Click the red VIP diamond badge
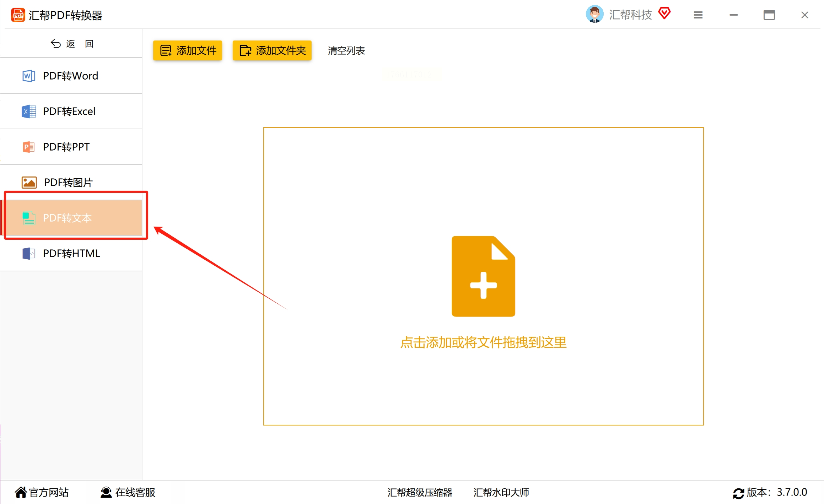The image size is (824, 504). 664,13
